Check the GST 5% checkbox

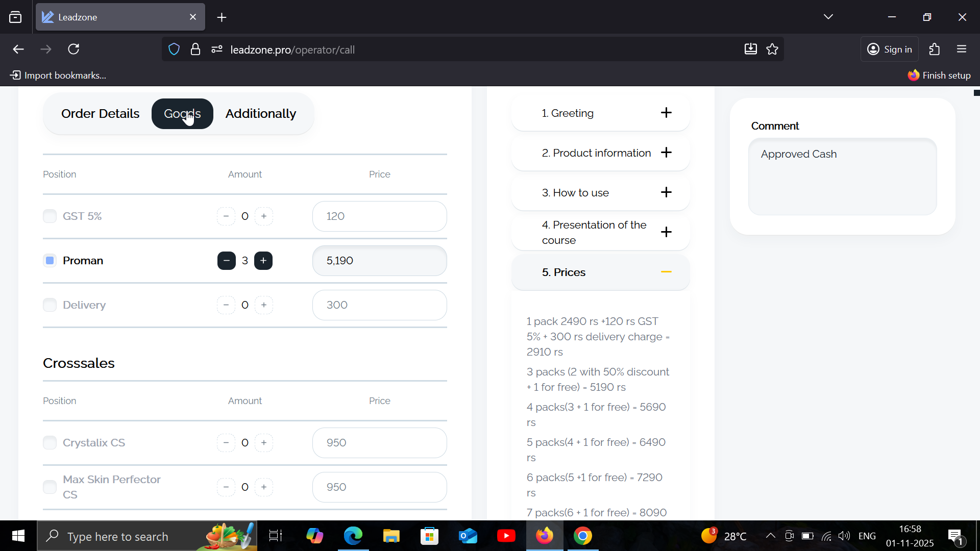click(50, 216)
